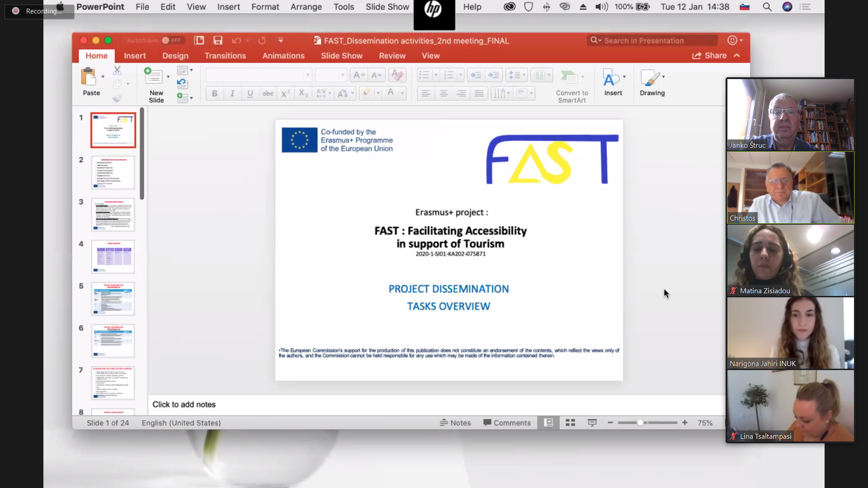This screenshot has width=868, height=488.
Task: Open the font color dropdown arrow
Action: [x=402, y=94]
